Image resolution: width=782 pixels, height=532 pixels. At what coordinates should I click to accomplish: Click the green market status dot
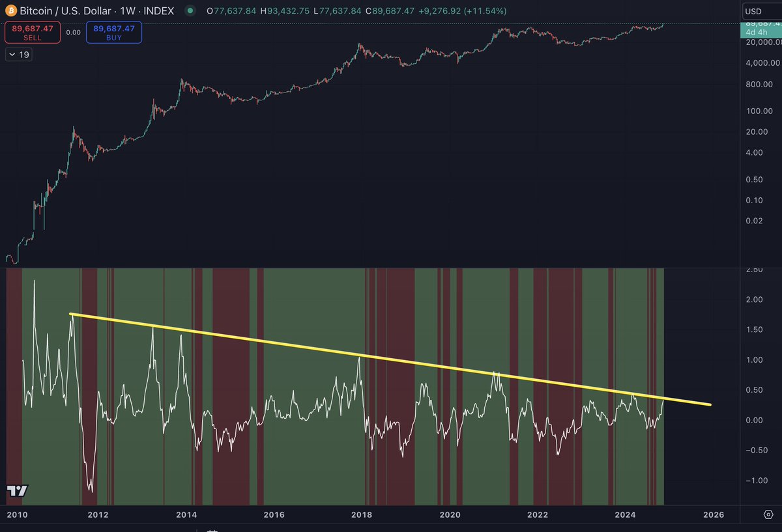[190, 11]
